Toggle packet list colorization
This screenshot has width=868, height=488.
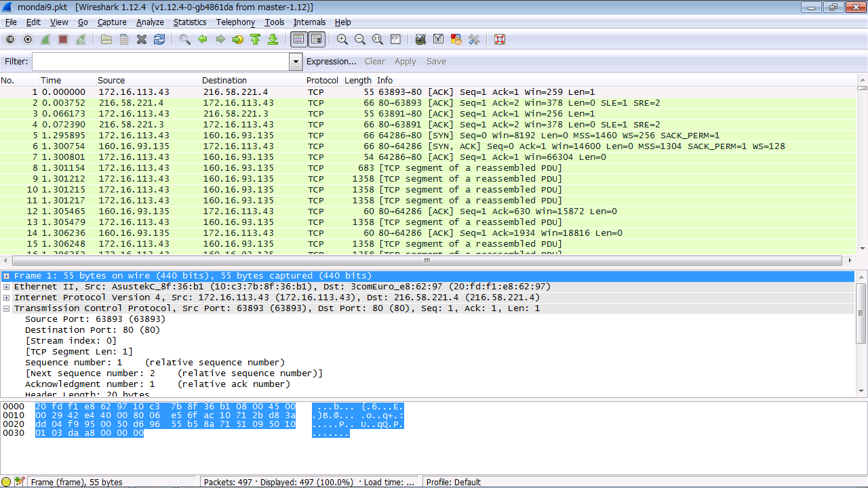pos(298,39)
